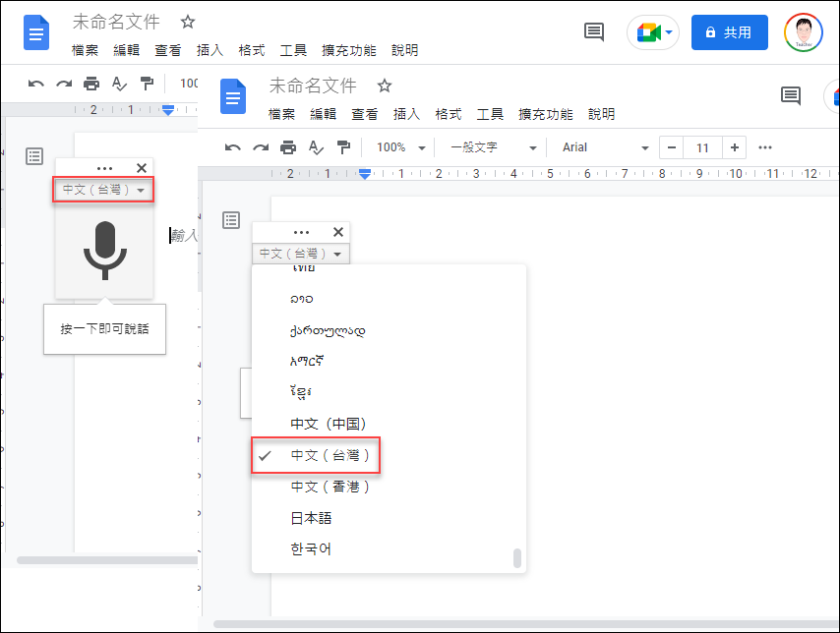
Task: Click the Docs home icon in front window
Action: point(233,96)
